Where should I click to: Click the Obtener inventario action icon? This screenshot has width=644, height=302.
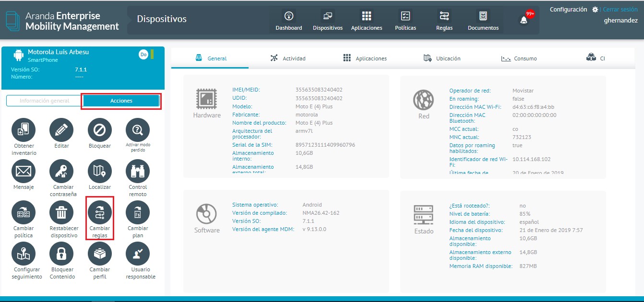24,130
